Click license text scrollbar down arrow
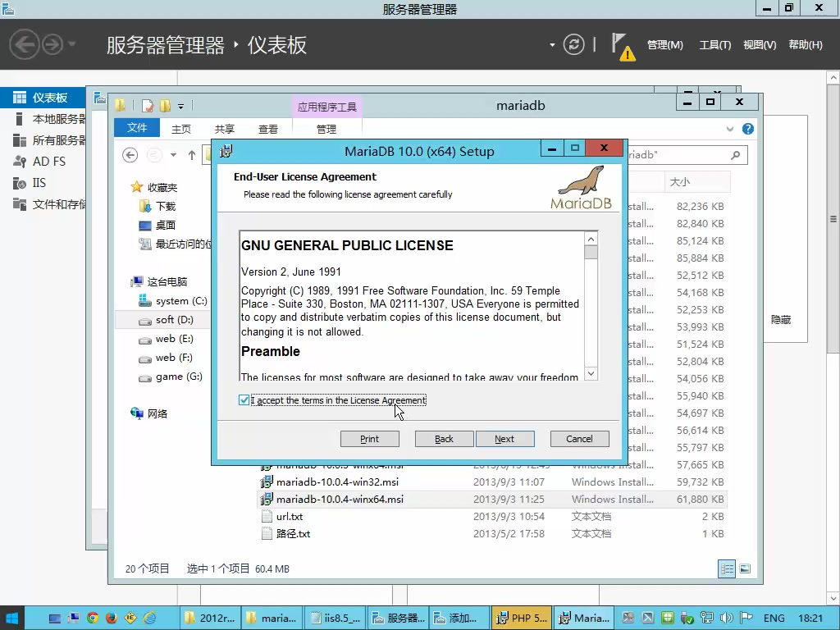 point(591,373)
